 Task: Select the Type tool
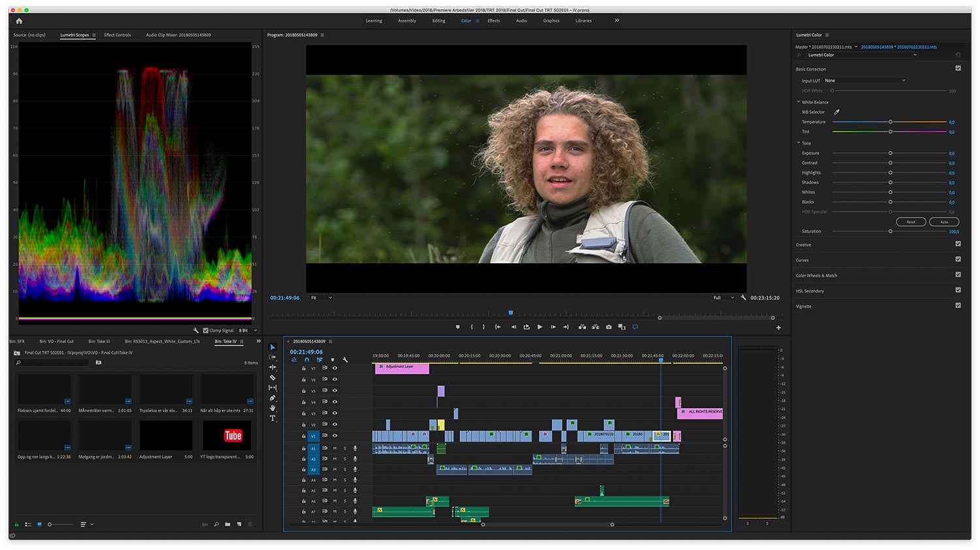click(273, 418)
